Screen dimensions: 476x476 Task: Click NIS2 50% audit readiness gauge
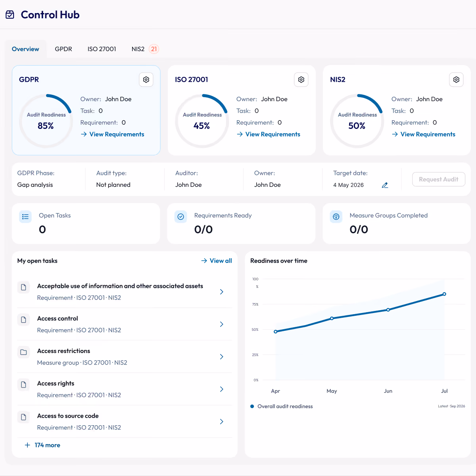pos(357,121)
